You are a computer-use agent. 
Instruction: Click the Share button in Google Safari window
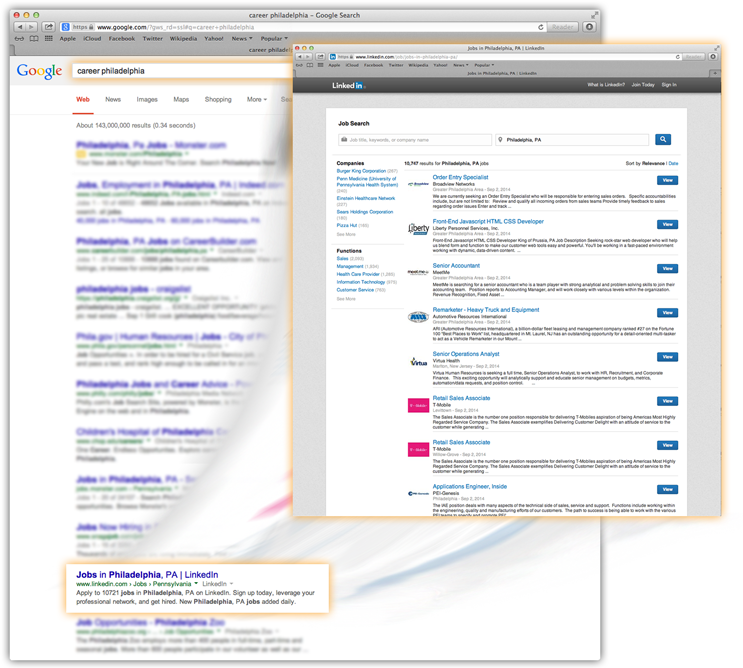pos(48,27)
